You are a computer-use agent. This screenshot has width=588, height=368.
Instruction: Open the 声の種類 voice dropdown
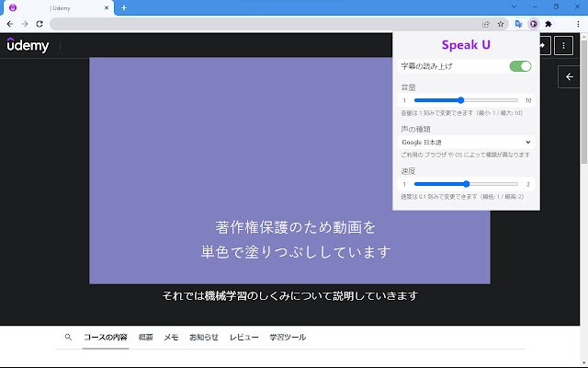[466, 143]
